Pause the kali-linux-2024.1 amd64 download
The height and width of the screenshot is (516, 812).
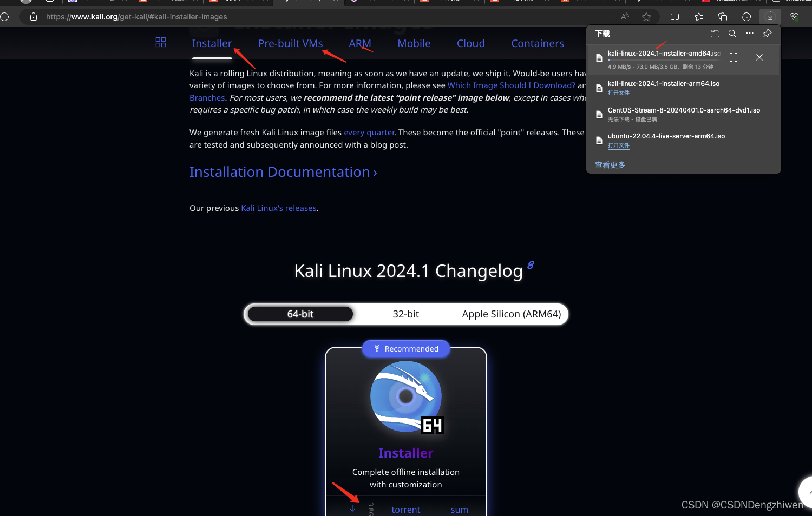coord(734,57)
